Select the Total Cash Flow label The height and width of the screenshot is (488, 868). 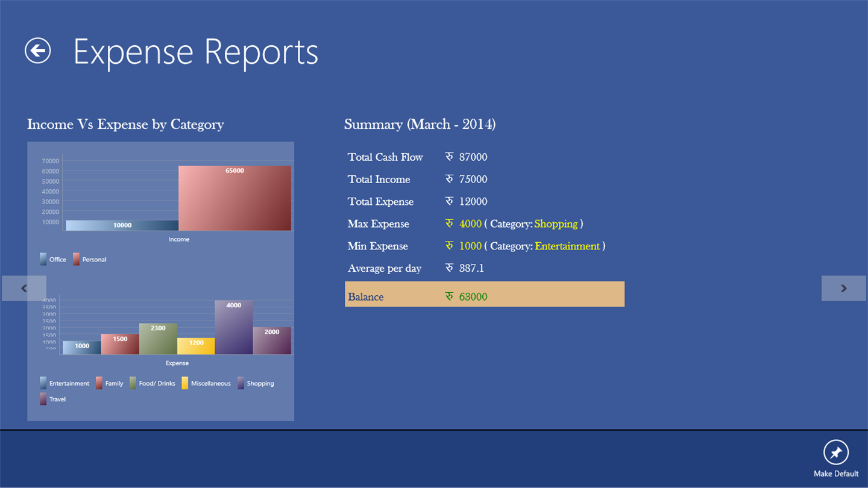[x=385, y=157]
